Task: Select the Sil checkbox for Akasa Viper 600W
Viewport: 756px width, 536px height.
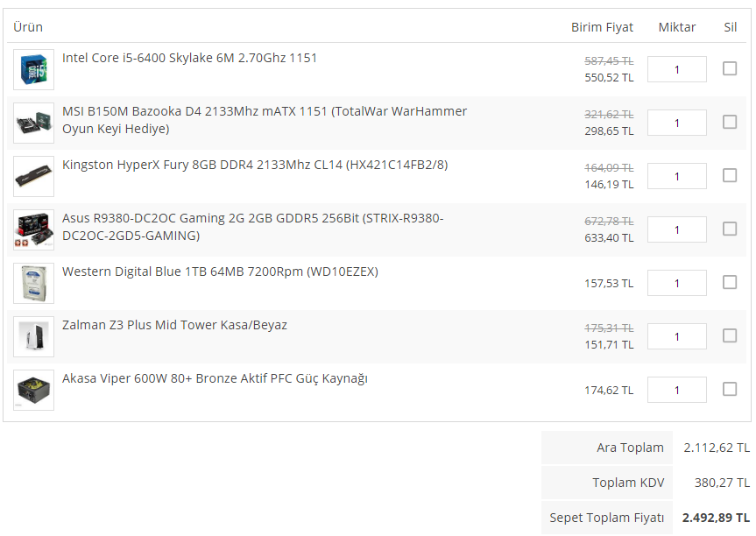Action: tap(730, 389)
